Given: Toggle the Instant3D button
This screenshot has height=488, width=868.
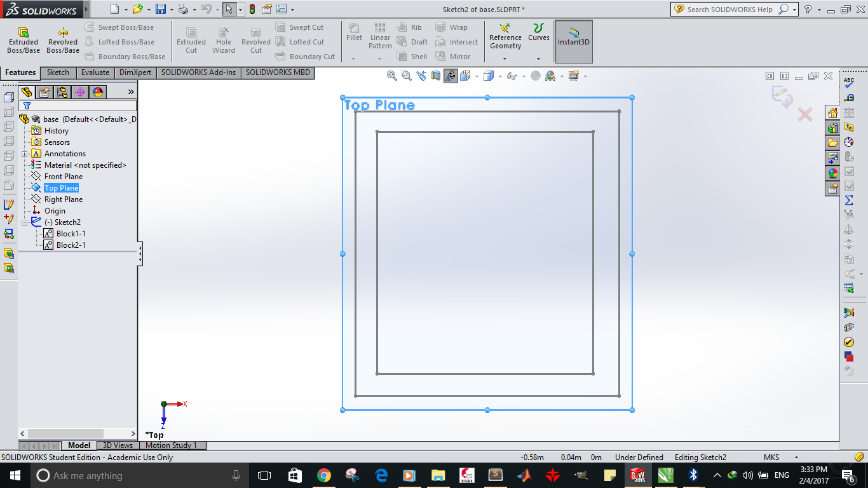Looking at the screenshot, I should (x=574, y=41).
